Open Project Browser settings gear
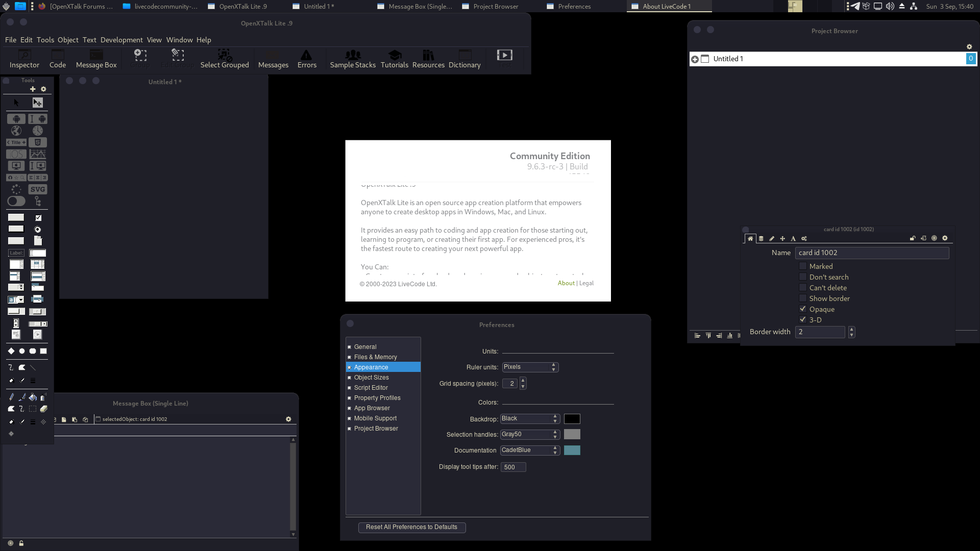 (969, 47)
